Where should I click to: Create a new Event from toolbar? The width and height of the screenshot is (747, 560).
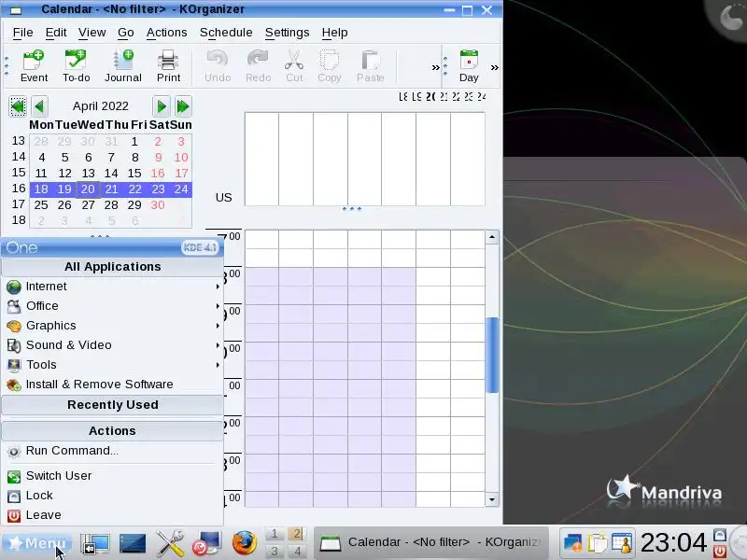(34, 66)
